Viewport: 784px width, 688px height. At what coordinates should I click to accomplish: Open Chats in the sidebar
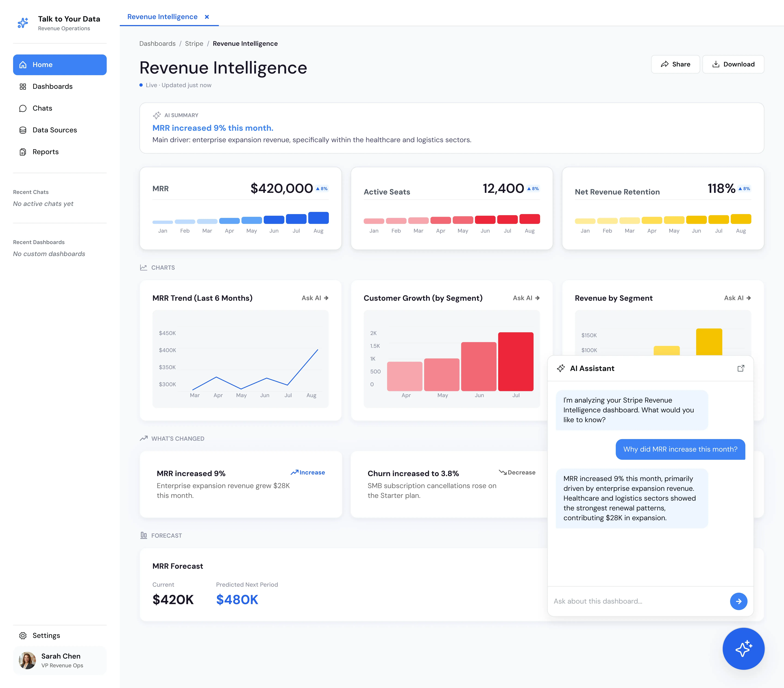[60, 108]
